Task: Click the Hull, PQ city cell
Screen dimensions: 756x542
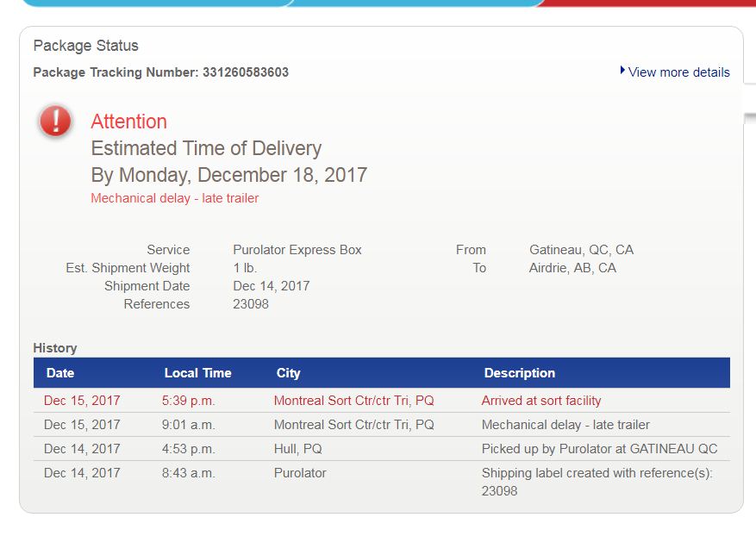Action: coord(297,449)
